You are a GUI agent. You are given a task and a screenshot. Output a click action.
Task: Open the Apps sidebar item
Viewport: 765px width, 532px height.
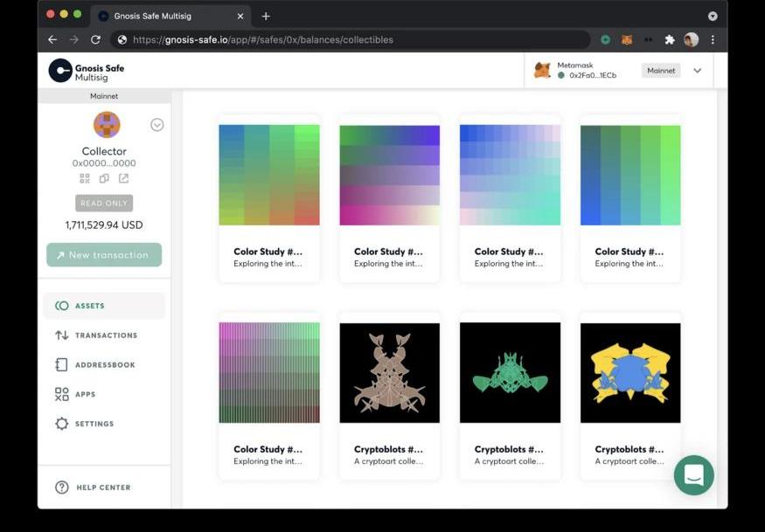point(85,395)
